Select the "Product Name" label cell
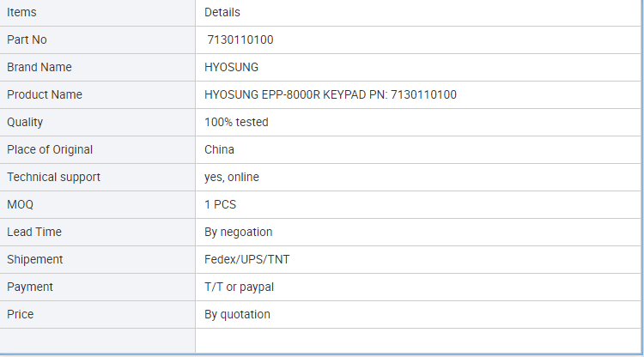Screen dimensions: 644x357 click(45, 94)
